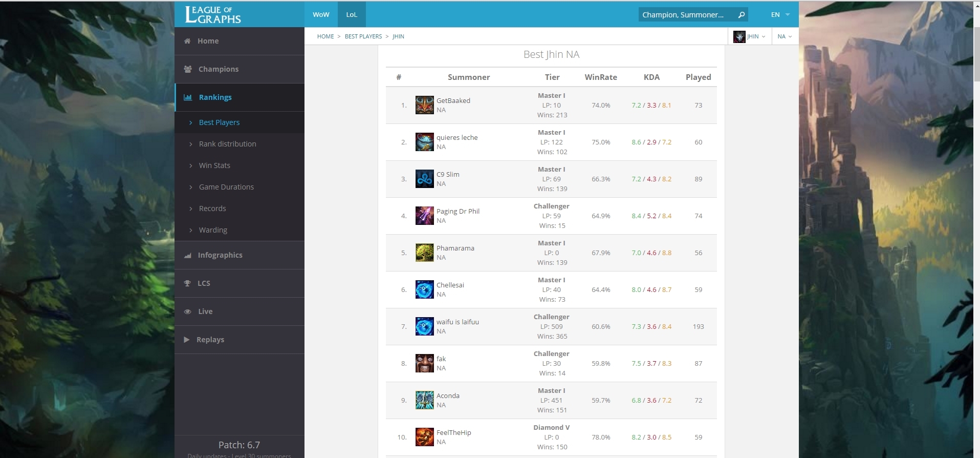
Task: Click the Rankings bar chart icon
Action: (x=188, y=97)
